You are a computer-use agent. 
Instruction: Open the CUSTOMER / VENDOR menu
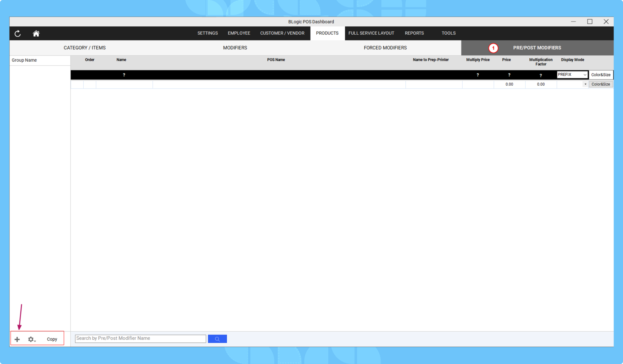282,33
